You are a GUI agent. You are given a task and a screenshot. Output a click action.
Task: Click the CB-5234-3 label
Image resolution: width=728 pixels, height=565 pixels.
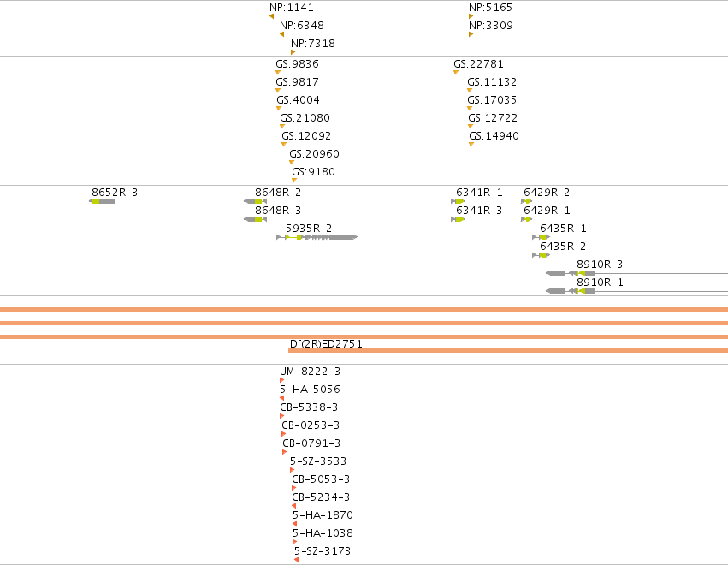[321, 497]
